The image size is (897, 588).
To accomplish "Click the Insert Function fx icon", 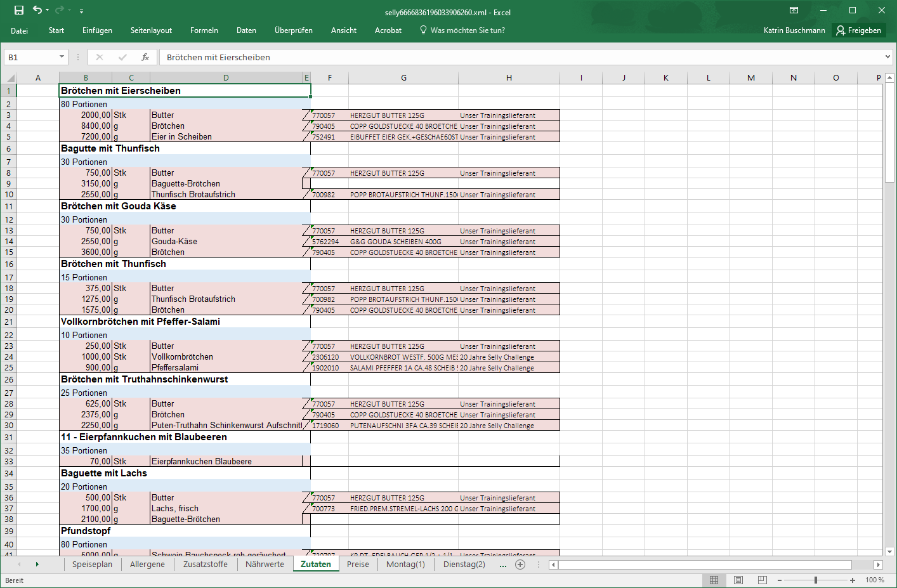I will 145,57.
